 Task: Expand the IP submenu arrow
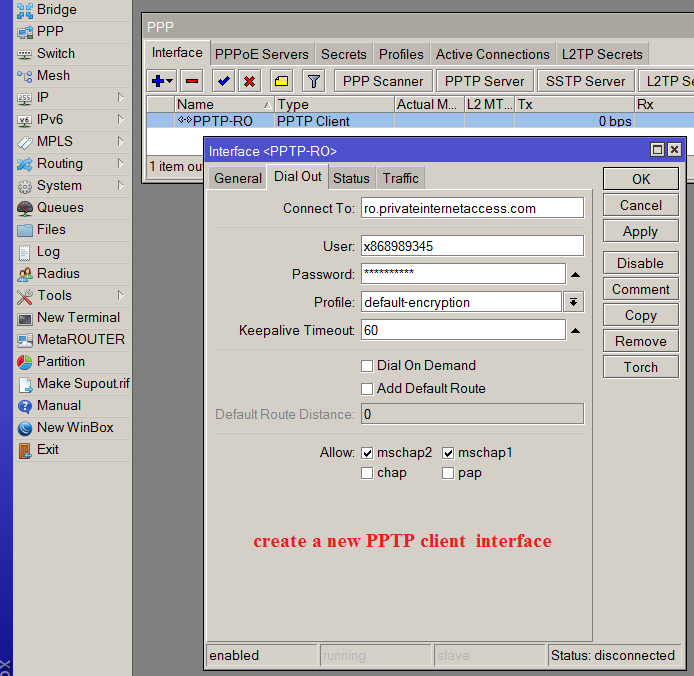click(120, 97)
